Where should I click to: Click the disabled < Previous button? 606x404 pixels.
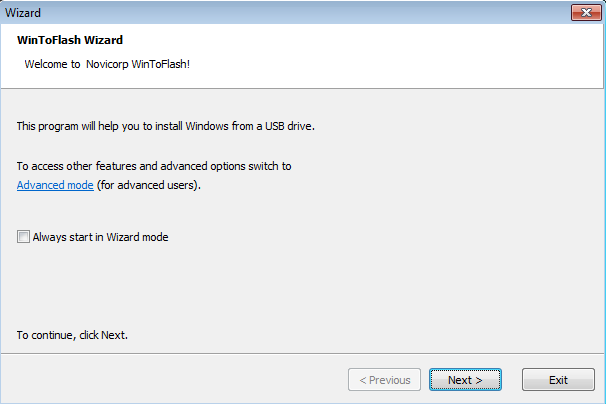pos(384,380)
